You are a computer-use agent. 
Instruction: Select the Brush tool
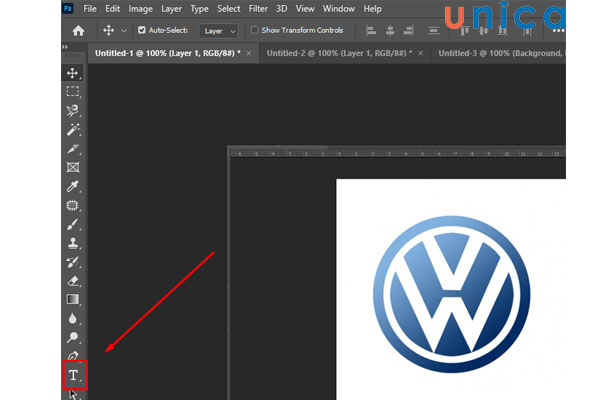73,224
